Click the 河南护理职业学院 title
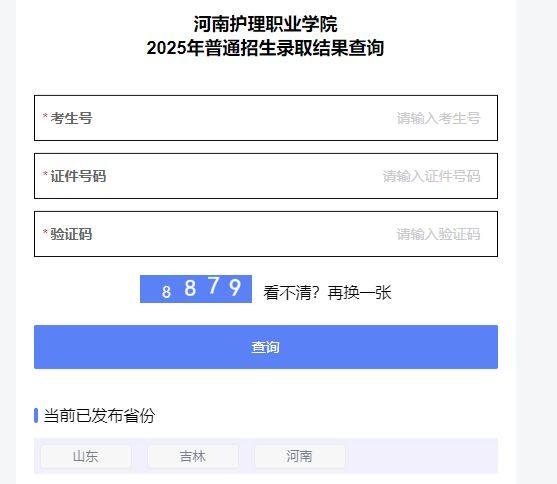This screenshot has height=484, width=557. (265, 24)
